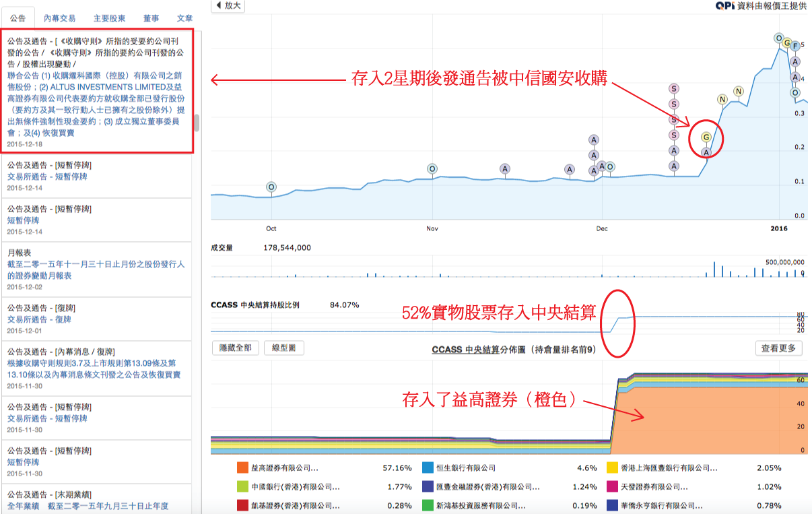Open the 內幕交易 tab
This screenshot has width=812, height=514.
click(x=59, y=18)
